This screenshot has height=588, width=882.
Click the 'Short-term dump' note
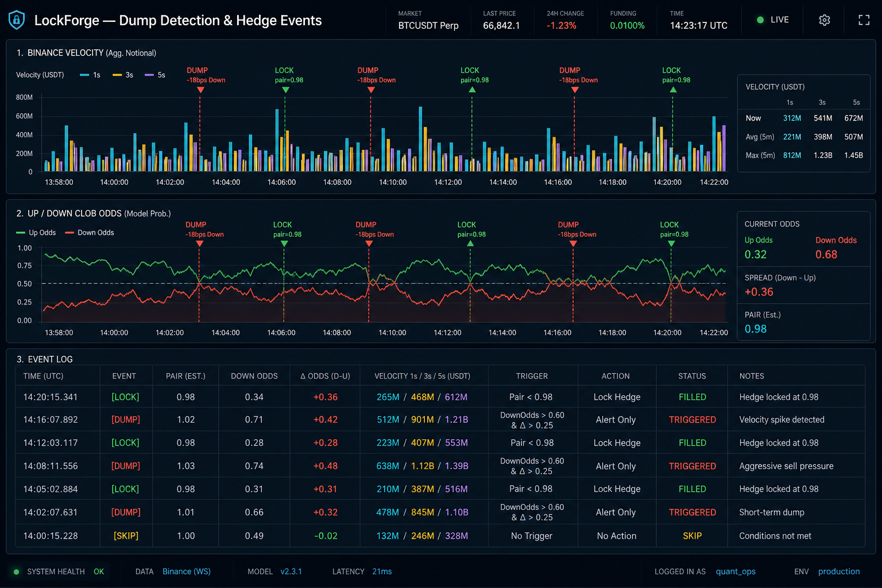pyautogui.click(x=772, y=512)
